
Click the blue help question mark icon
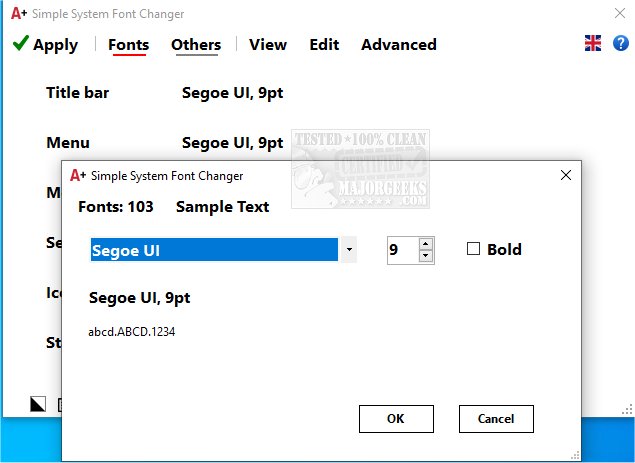(620, 43)
